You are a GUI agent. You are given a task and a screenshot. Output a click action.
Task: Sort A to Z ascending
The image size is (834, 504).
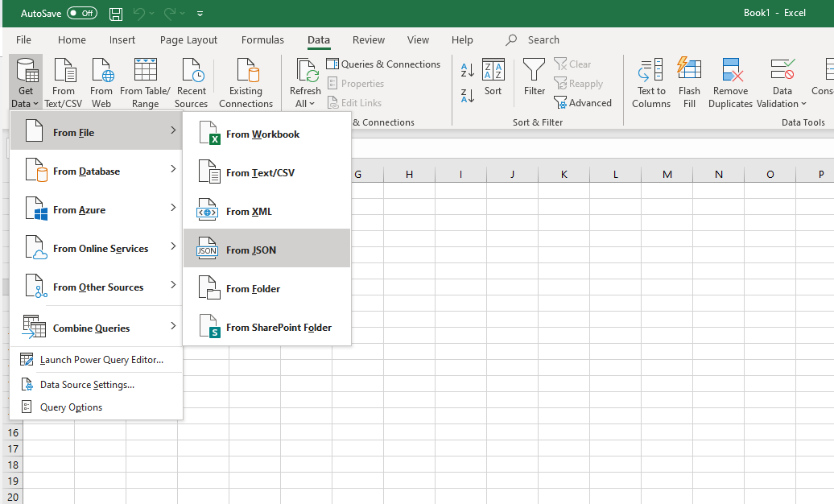coord(467,70)
